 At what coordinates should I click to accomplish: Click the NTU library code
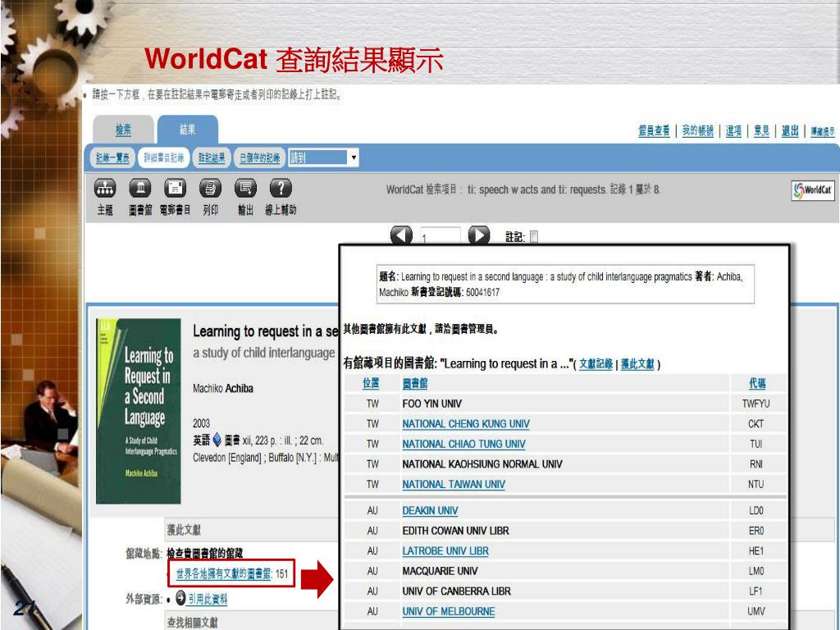[756, 484]
